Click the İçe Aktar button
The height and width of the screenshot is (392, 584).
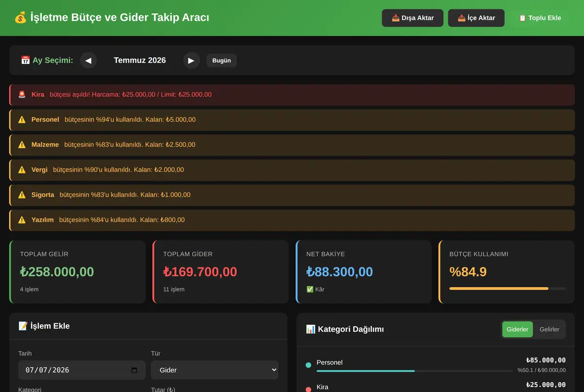pyautogui.click(x=476, y=18)
